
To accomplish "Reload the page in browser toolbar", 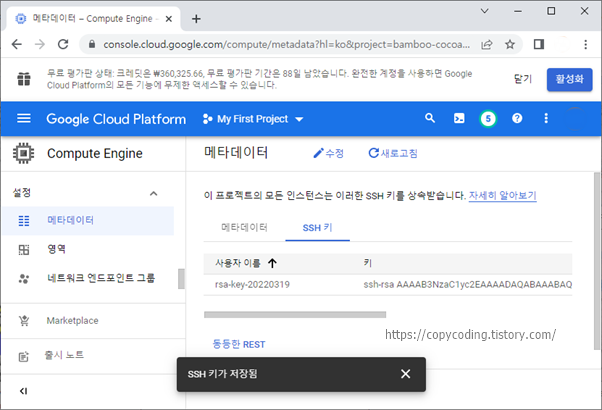I will click(63, 45).
